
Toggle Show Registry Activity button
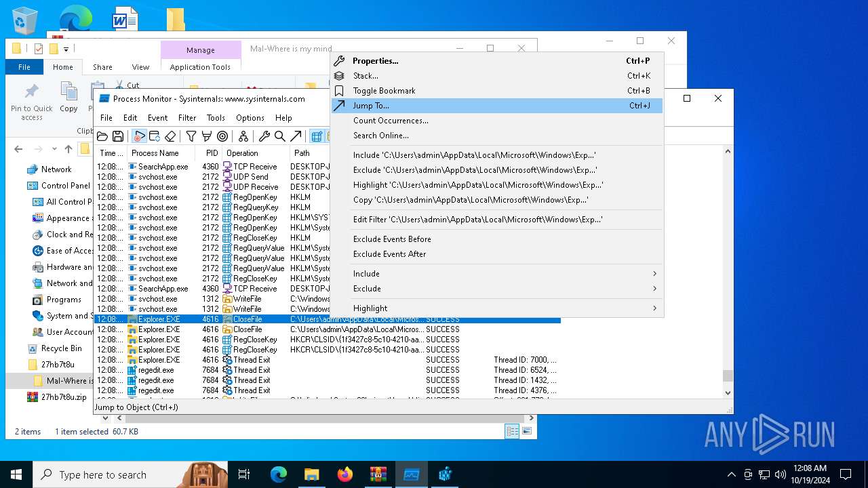point(317,136)
